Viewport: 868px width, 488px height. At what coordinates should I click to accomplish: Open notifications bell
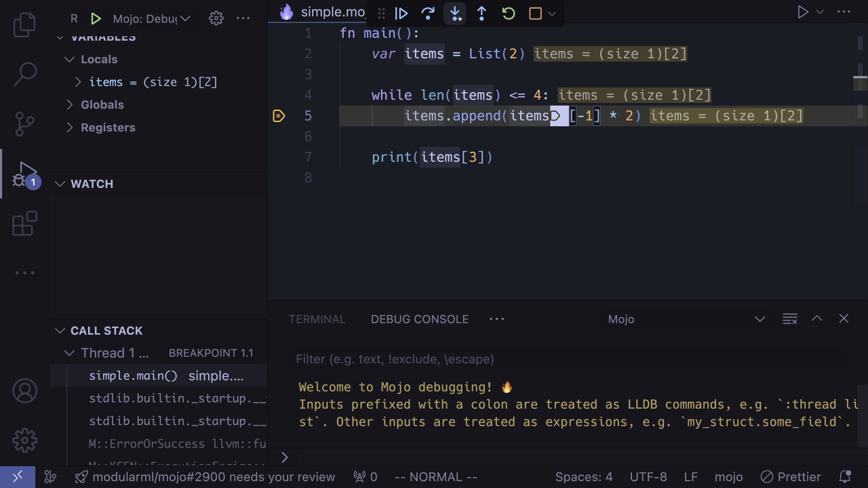tap(845, 477)
